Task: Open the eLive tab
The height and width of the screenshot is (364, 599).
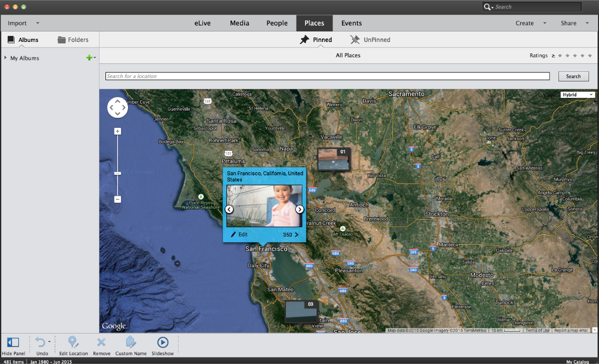Action: tap(202, 23)
